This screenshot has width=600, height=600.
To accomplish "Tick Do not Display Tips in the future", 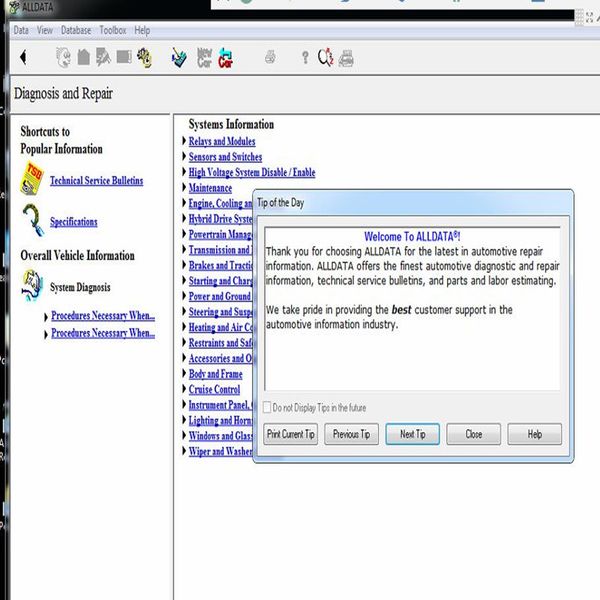I will tap(267, 407).
